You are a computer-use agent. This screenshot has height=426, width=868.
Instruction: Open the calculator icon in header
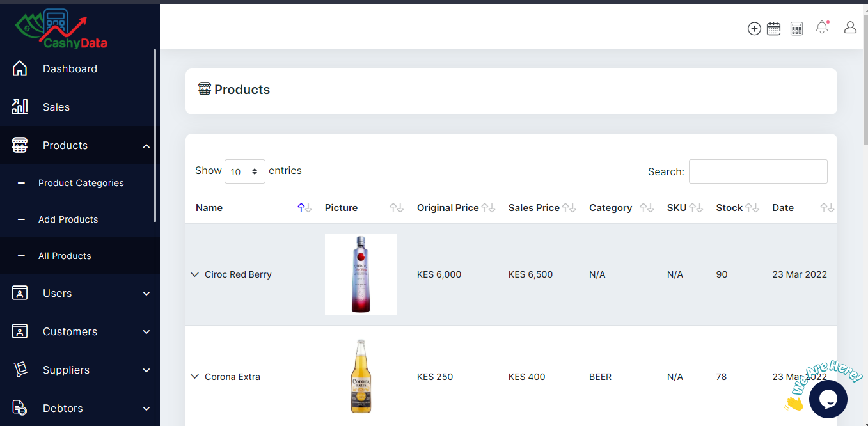pyautogui.click(x=796, y=29)
